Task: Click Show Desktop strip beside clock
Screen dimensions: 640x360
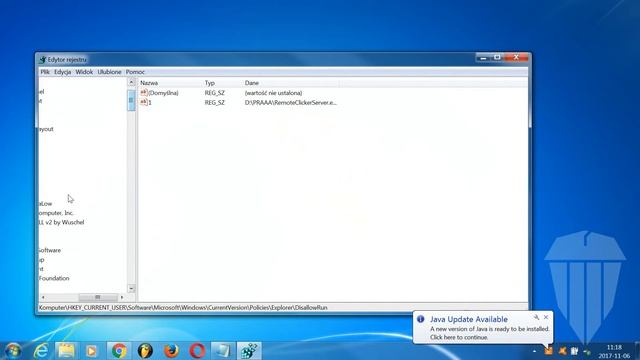Action: 637,351
